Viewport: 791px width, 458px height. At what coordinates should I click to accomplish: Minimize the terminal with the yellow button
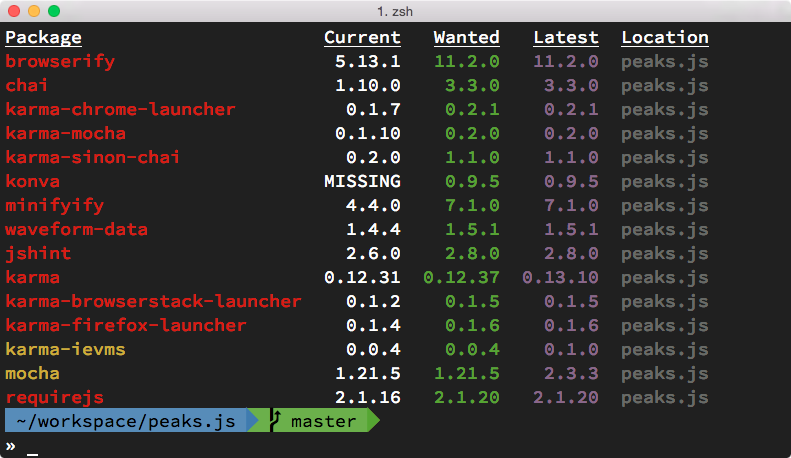coord(34,11)
